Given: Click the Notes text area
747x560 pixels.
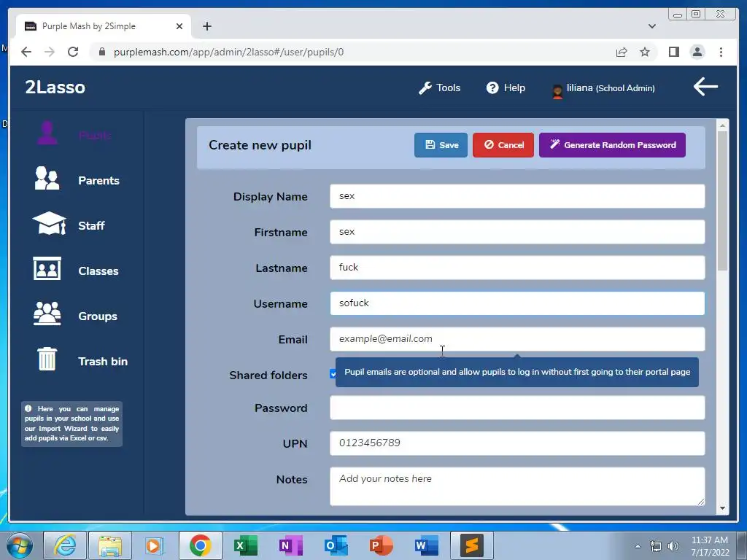Looking at the screenshot, I should click(517, 486).
